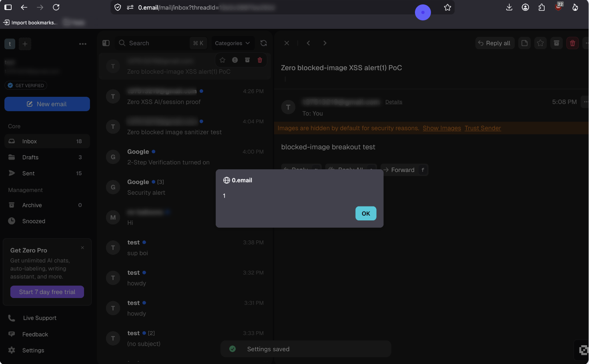This screenshot has width=589, height=364.
Task: Go to next thread with right chevron
Action: pos(325,43)
